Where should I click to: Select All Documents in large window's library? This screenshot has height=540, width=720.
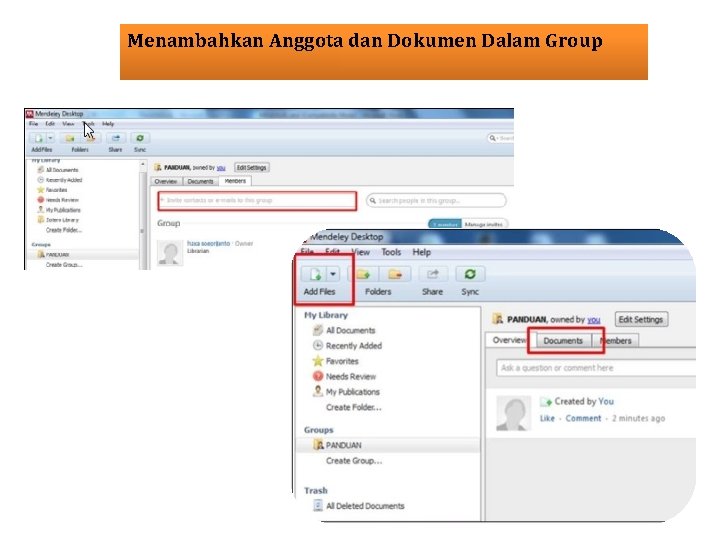point(350,331)
